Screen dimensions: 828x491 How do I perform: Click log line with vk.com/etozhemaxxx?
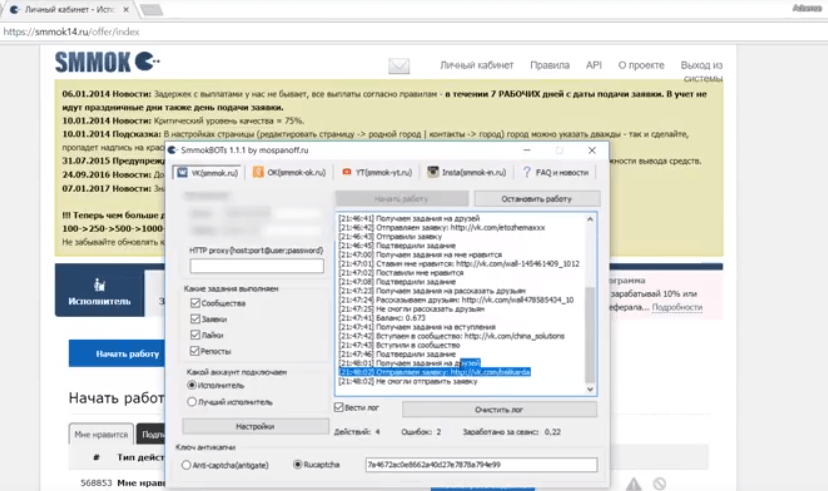pos(442,228)
